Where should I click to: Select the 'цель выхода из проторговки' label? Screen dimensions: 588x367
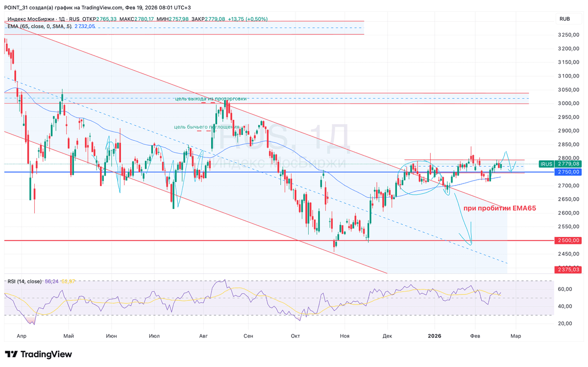click(210, 99)
